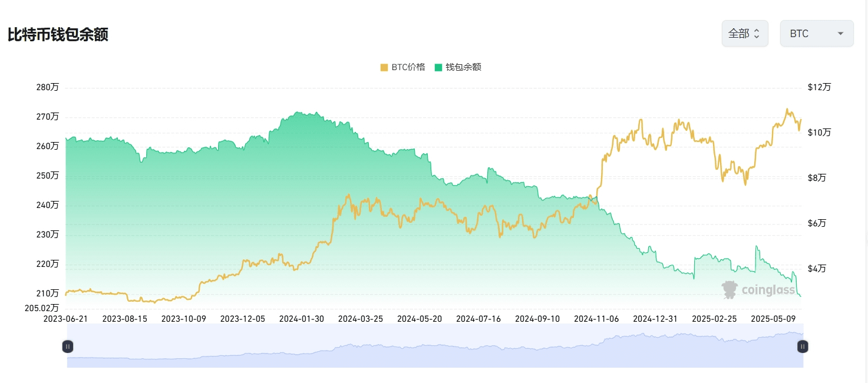Screen dimensions: 868x383
Task: Toggle the BTC价格 series legend label
Action: 408,67
